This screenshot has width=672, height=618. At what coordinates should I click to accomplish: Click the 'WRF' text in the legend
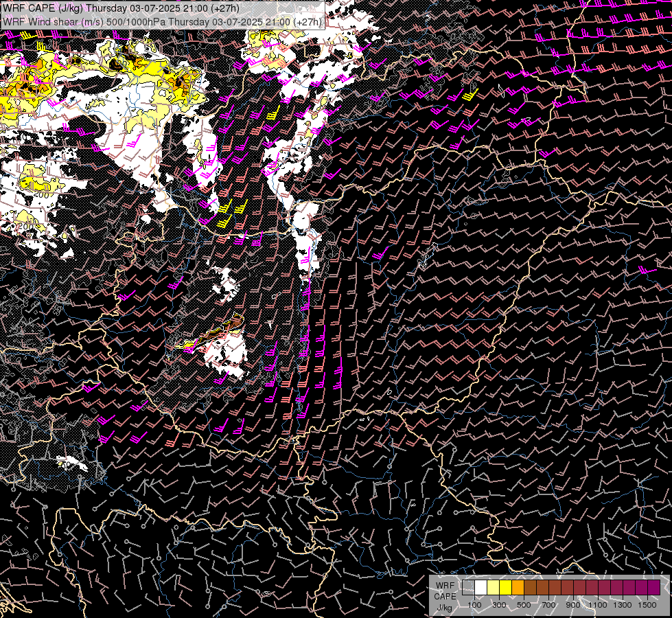445,586
